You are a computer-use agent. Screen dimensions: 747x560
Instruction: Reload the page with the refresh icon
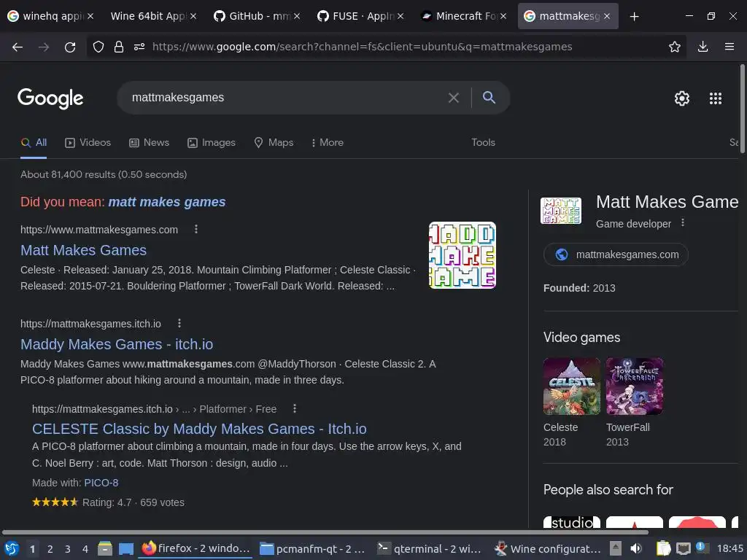(70, 47)
